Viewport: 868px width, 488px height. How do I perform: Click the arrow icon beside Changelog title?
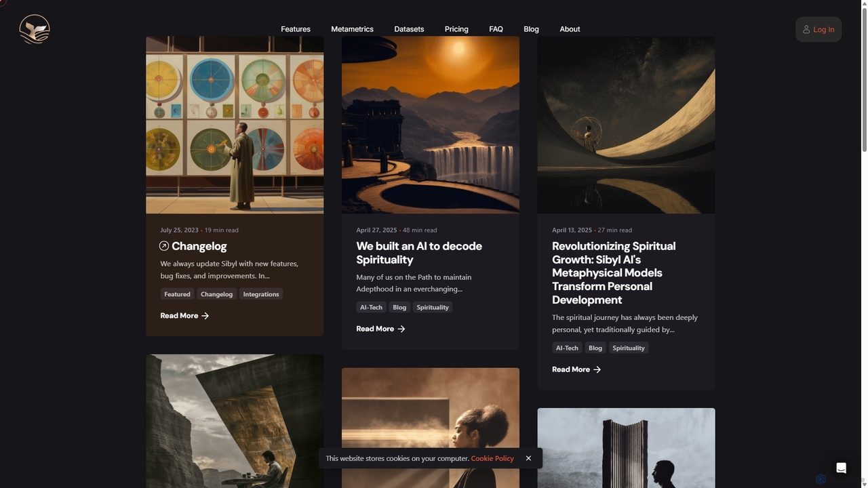164,246
